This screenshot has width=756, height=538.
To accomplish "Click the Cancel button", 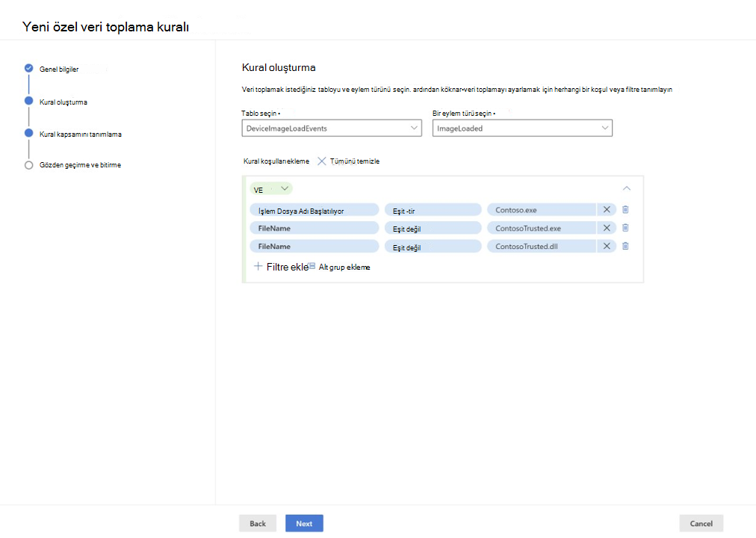I will (701, 523).
